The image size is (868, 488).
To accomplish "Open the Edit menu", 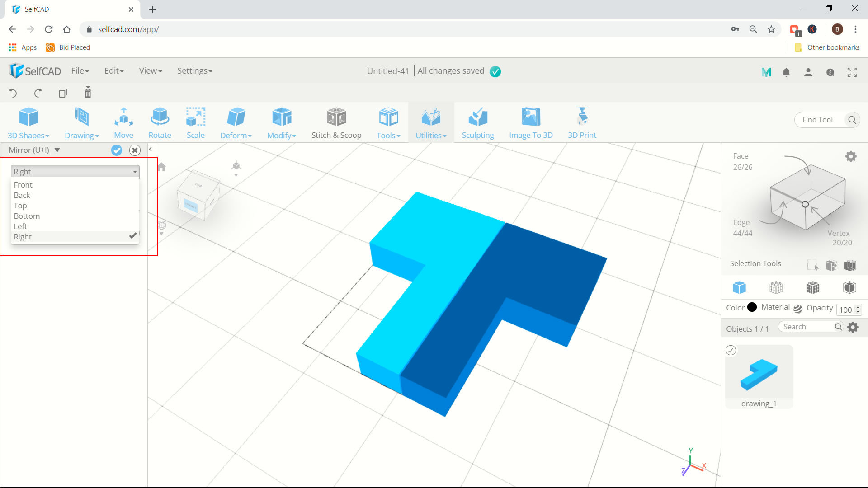I will click(114, 71).
